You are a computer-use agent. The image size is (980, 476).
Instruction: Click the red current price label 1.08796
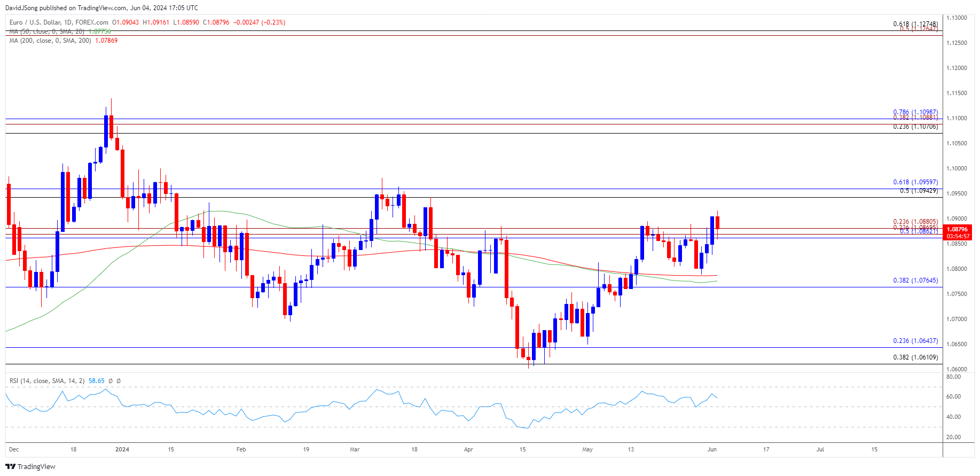[958, 229]
